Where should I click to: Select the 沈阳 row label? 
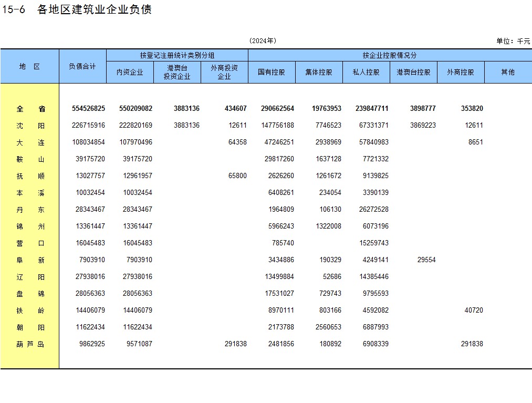click(30, 126)
